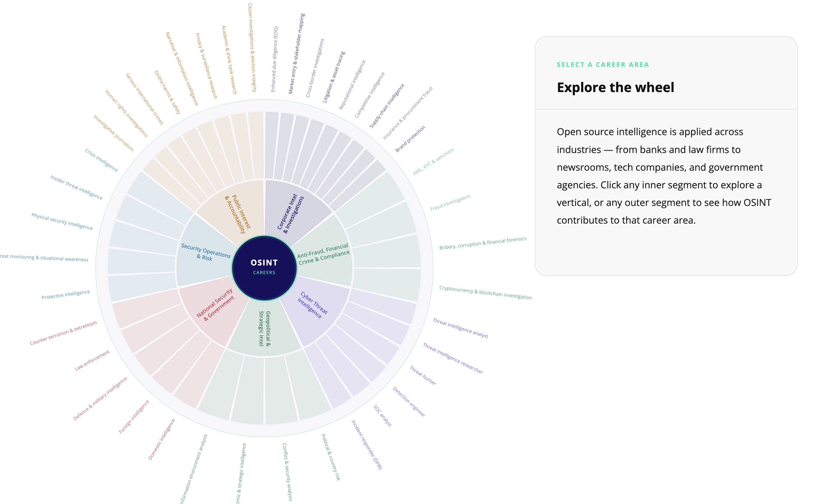Select Public Interest & Accountability segment
Image resolution: width=835 pixels, height=504 pixels.
click(237, 213)
